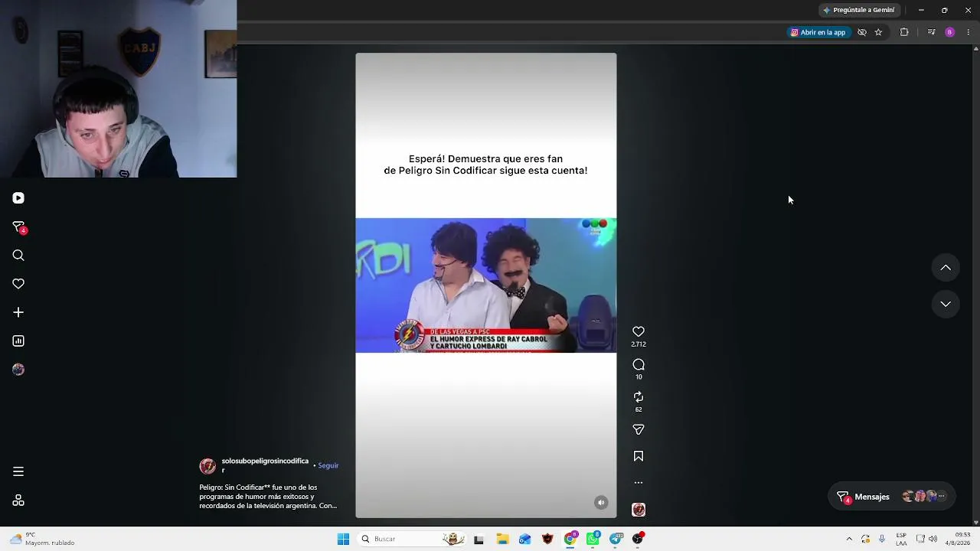Viewport: 980px width, 551px height.
Task: Open the Chrome media controls icon
Action: 931,32
